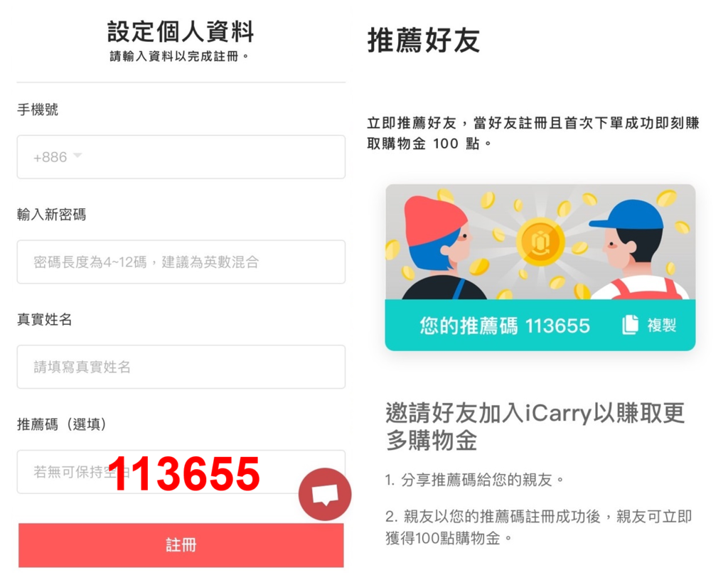Click the red 註冊 register button
Screen dimensions: 728x575
(x=181, y=545)
